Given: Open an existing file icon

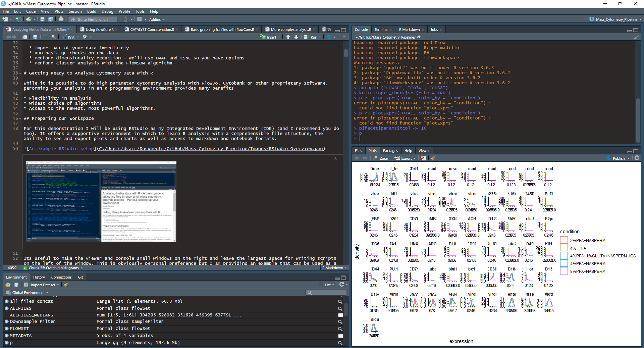Looking at the screenshot, I should pyautogui.click(x=29, y=19).
